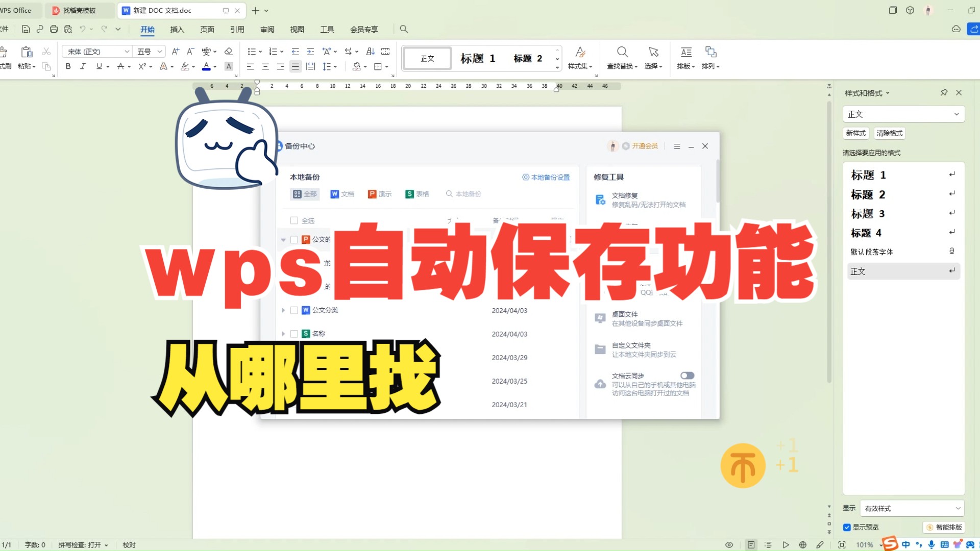Click the superscript X² icon
Screen dimensions: 980x551
click(x=142, y=66)
